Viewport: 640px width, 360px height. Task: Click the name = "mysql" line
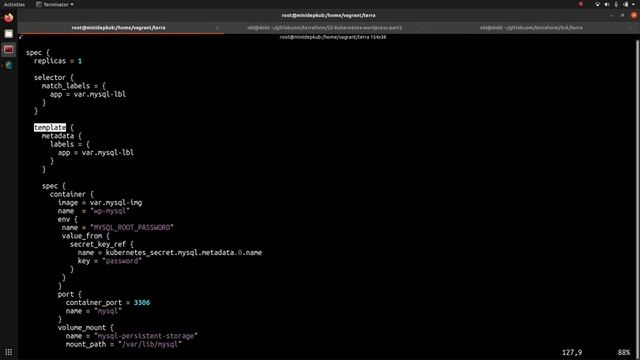click(x=93, y=311)
